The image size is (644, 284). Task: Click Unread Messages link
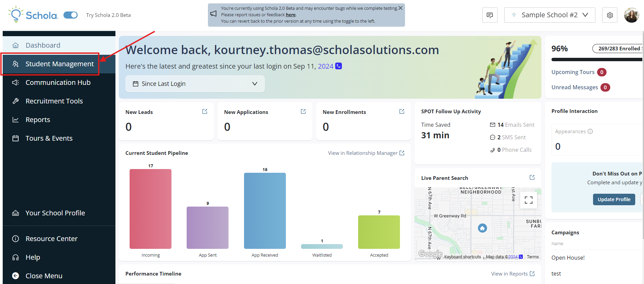574,87
